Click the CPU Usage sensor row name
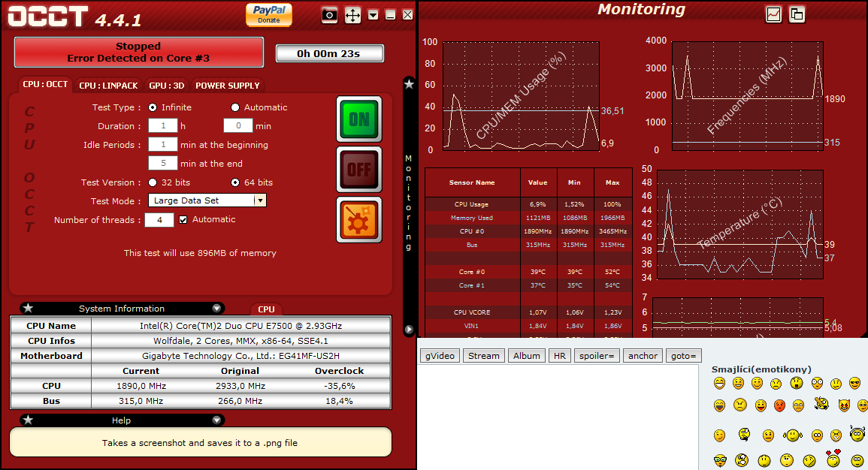This screenshot has height=470, width=868. pos(472,204)
